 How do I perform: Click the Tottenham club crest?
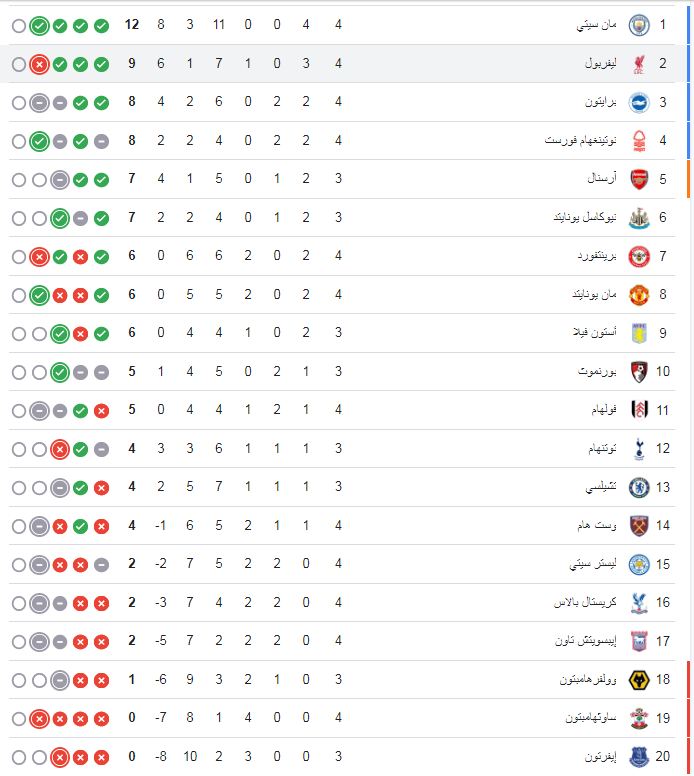pyautogui.click(x=638, y=449)
